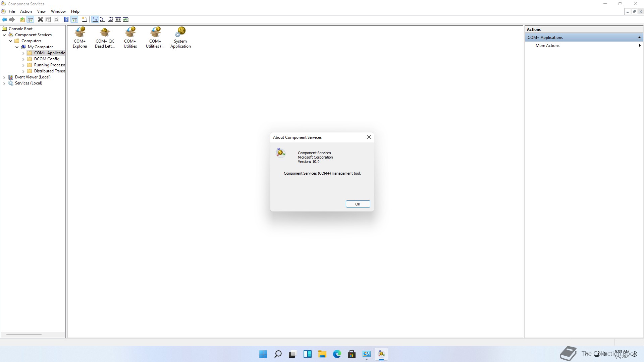Open Properties from the toolbar icon
Image resolution: width=644 pixels, height=362 pixels.
tap(48, 19)
